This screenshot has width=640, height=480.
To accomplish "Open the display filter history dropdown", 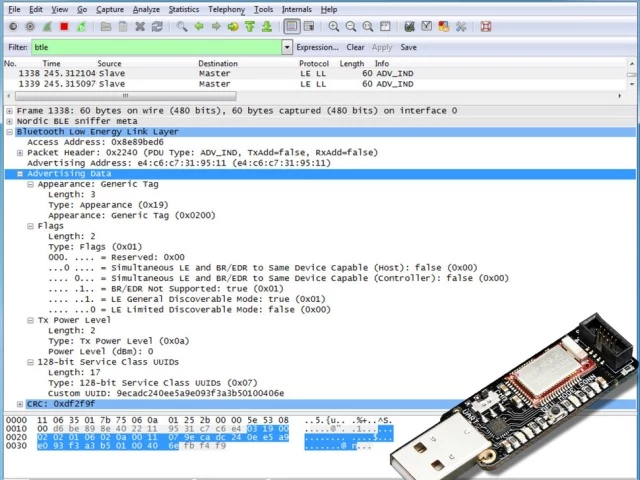I will coord(287,47).
